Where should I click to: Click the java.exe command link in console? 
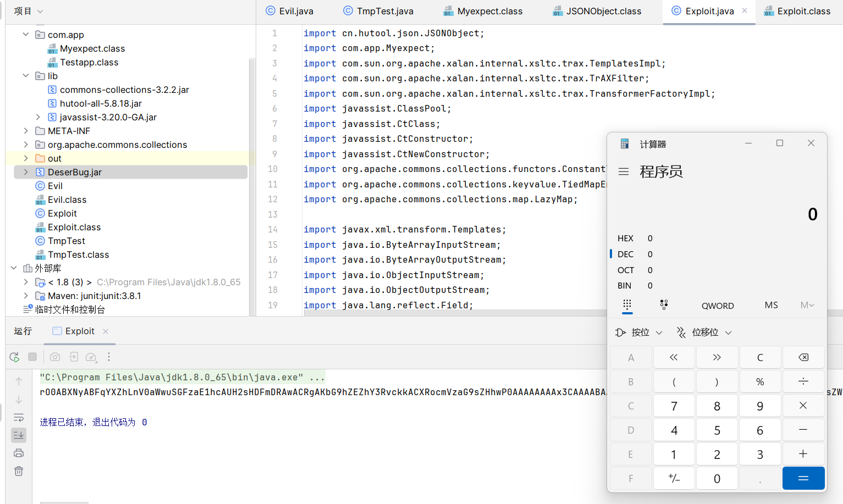coord(172,377)
